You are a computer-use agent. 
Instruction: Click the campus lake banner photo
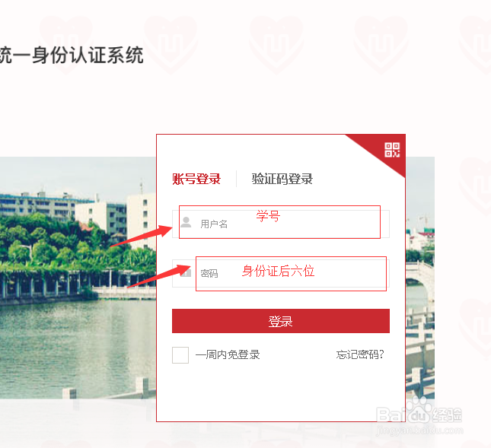pyautogui.click(x=78, y=278)
